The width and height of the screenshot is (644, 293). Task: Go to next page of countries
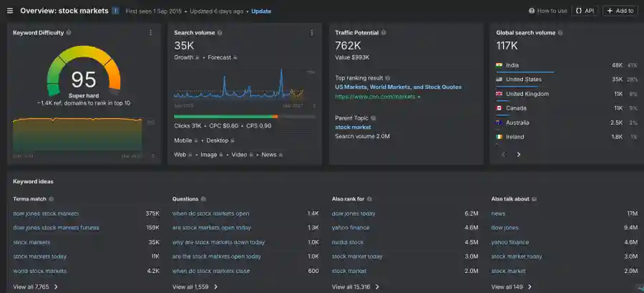pyautogui.click(x=519, y=154)
